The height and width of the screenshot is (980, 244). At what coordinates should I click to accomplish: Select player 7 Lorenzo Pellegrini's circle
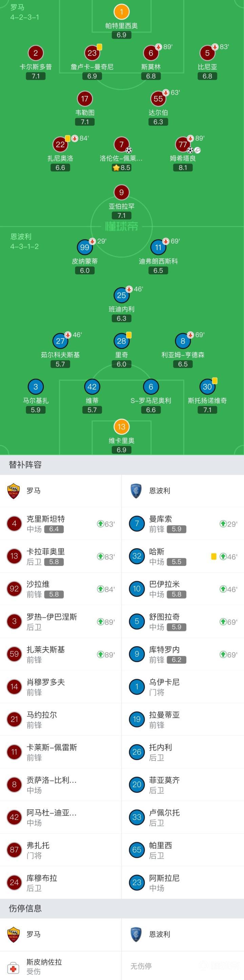(x=121, y=145)
